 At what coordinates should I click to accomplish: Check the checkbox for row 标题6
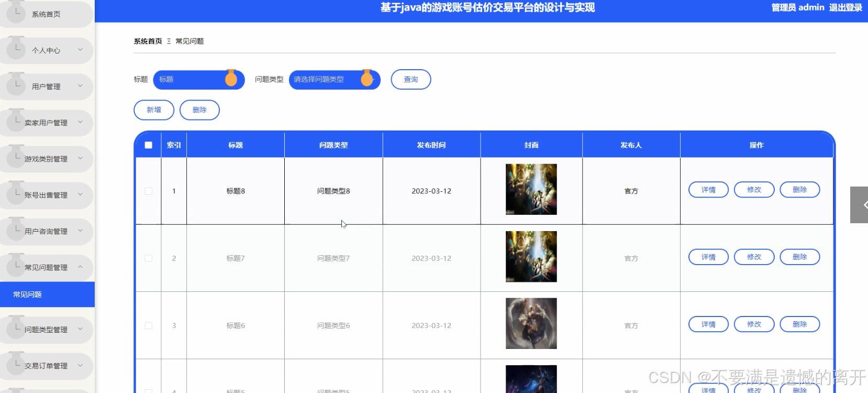click(x=149, y=325)
